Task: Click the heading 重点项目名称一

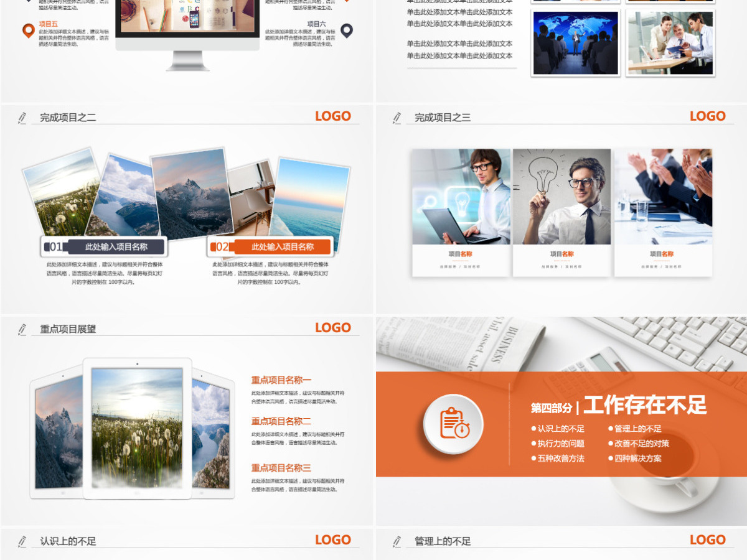Action: [x=281, y=380]
